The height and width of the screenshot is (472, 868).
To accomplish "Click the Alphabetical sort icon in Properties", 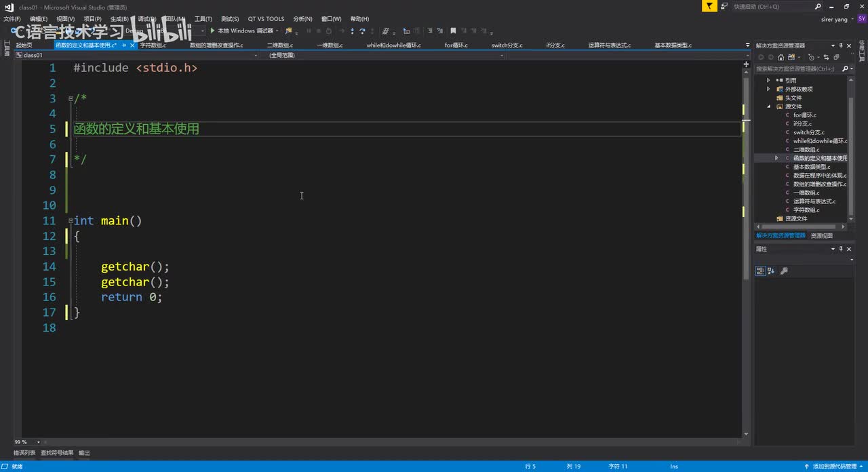I will pyautogui.click(x=772, y=271).
